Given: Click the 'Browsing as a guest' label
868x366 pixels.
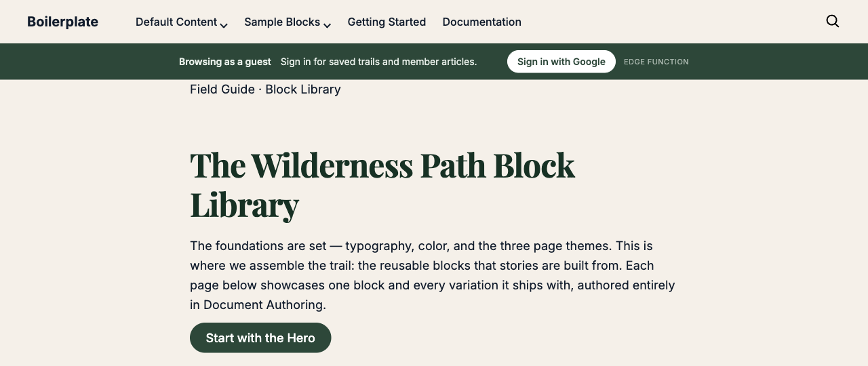Looking at the screenshot, I should point(225,62).
